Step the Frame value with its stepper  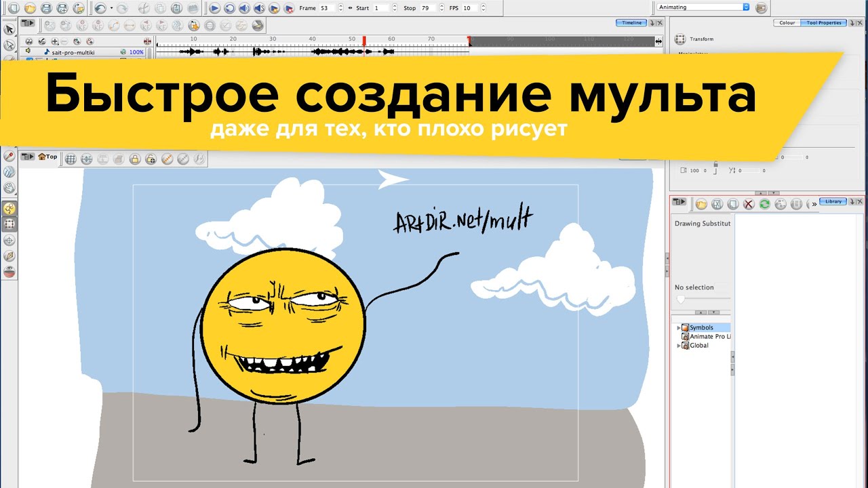pos(340,8)
